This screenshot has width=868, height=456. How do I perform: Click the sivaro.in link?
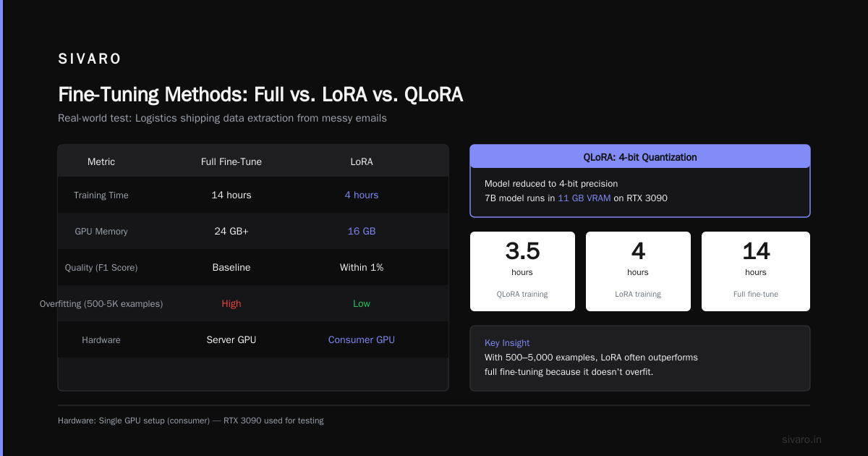(x=801, y=439)
